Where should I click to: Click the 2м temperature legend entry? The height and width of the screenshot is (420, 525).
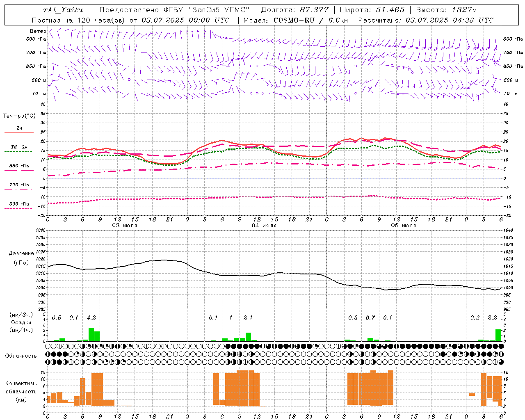click(x=19, y=128)
